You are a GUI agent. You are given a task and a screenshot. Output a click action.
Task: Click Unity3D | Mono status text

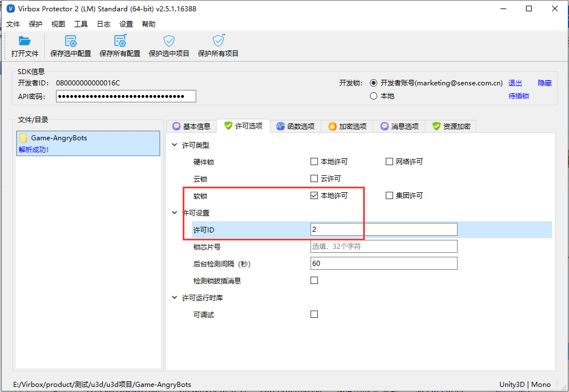coord(525,385)
